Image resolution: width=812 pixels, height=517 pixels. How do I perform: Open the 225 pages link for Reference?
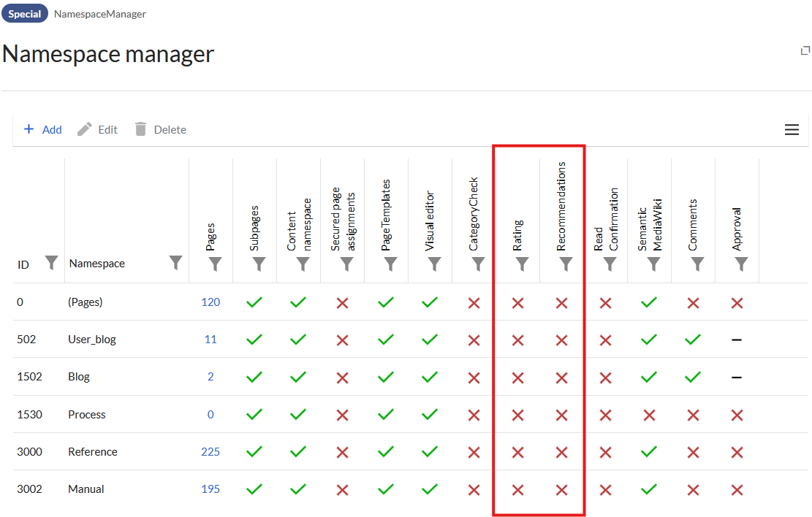point(210,452)
